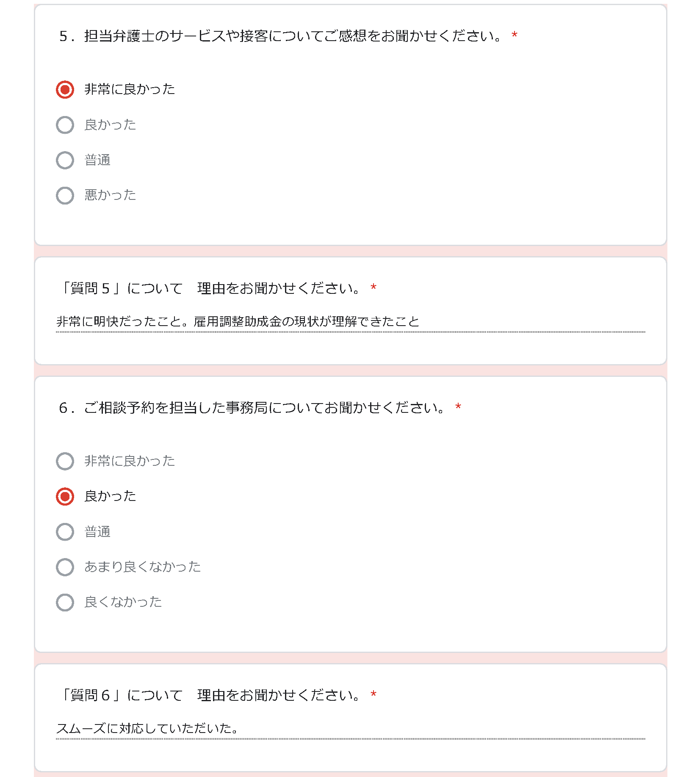Click the 質問5 reason text field
The width and height of the screenshot is (700, 777).
350,323
